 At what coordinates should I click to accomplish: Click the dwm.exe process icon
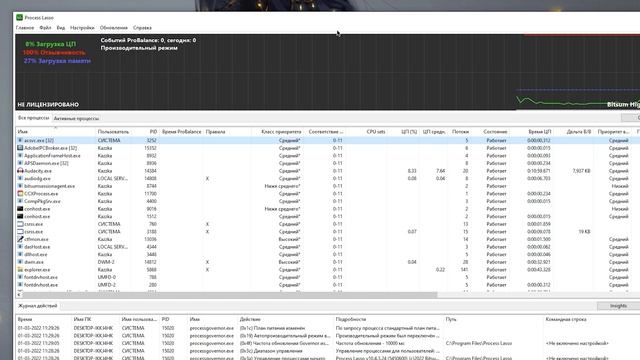click(20, 262)
